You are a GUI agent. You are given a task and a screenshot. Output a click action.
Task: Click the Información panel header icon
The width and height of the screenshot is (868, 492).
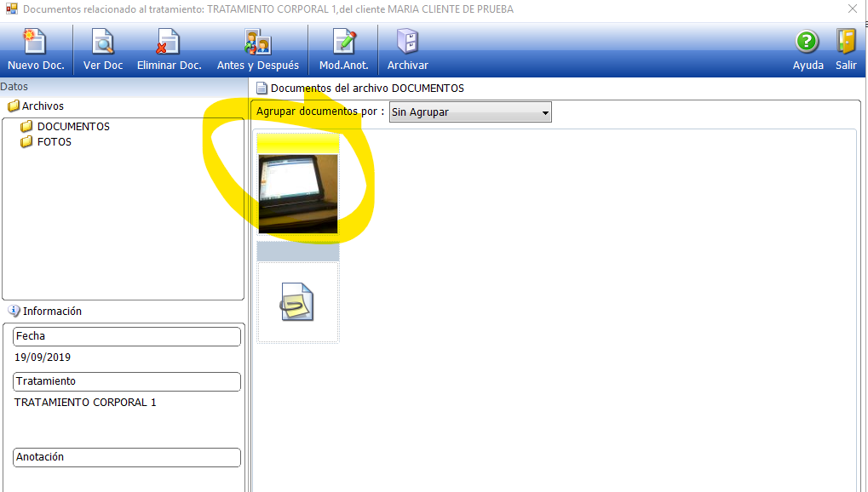point(14,312)
